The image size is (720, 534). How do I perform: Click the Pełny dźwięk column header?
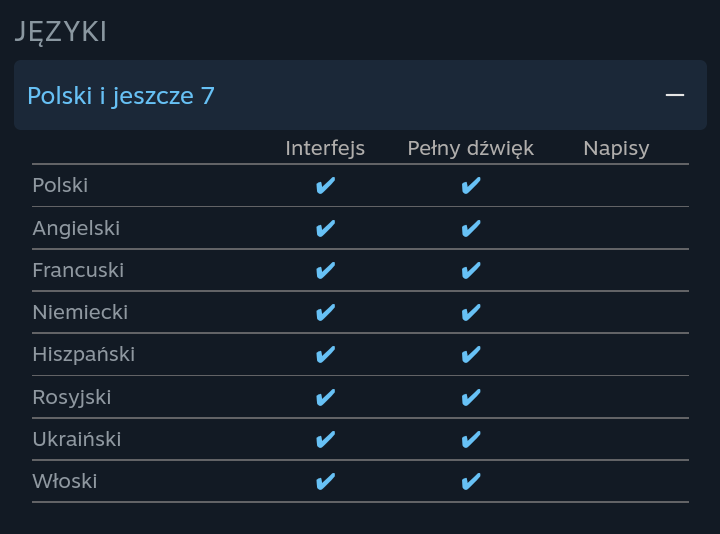point(470,148)
